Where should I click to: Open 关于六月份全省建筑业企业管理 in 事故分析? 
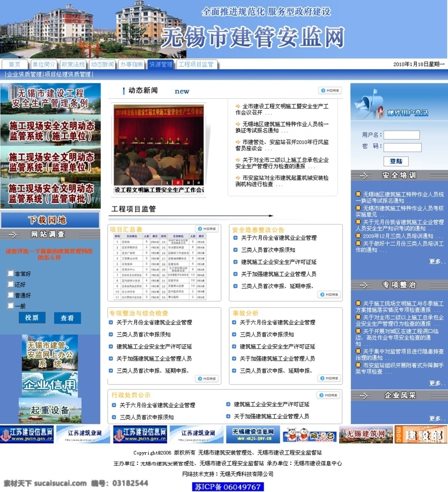(277, 323)
